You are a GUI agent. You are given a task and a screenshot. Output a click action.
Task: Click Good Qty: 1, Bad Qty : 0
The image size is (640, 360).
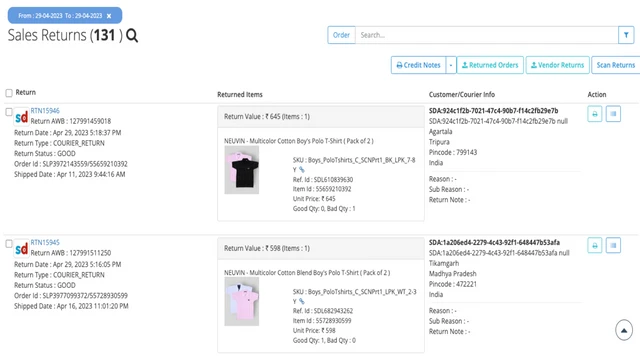tap(324, 340)
